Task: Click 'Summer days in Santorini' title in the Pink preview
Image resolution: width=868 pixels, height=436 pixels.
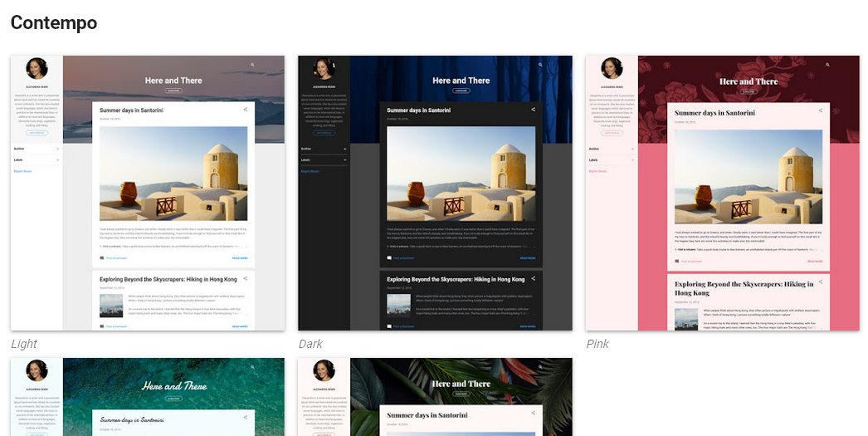Action: (x=714, y=112)
